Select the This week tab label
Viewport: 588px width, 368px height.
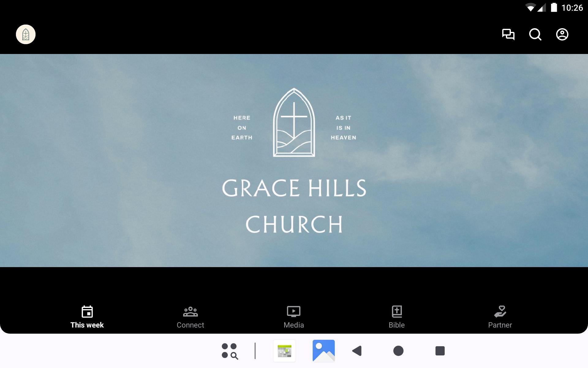[87, 325]
